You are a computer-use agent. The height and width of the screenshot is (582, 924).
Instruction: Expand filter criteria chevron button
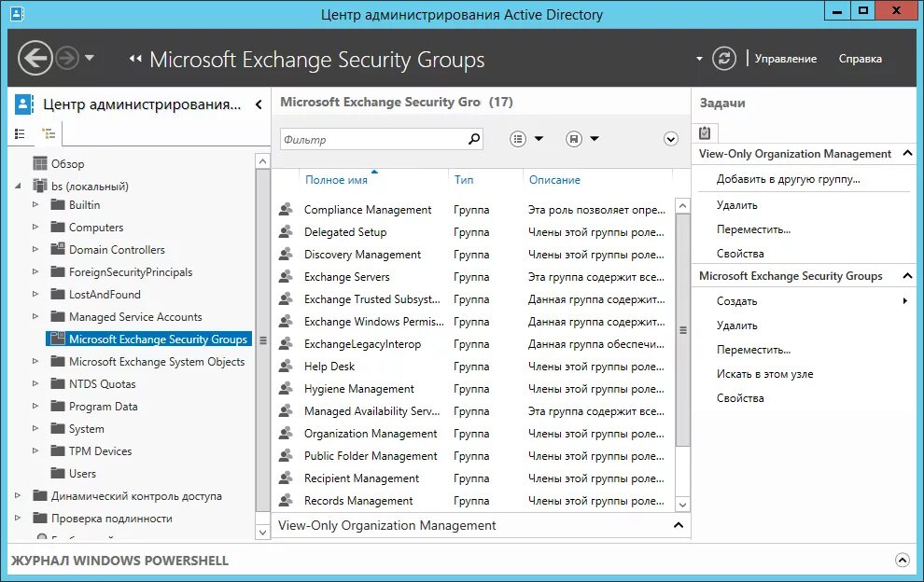pyautogui.click(x=671, y=139)
